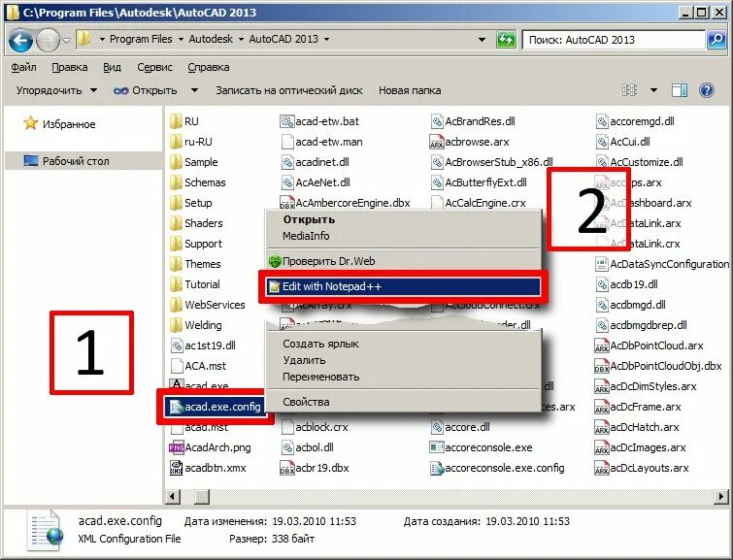
Task: Select the 'AcBrandRes.dll' file icon
Action: click(x=436, y=121)
